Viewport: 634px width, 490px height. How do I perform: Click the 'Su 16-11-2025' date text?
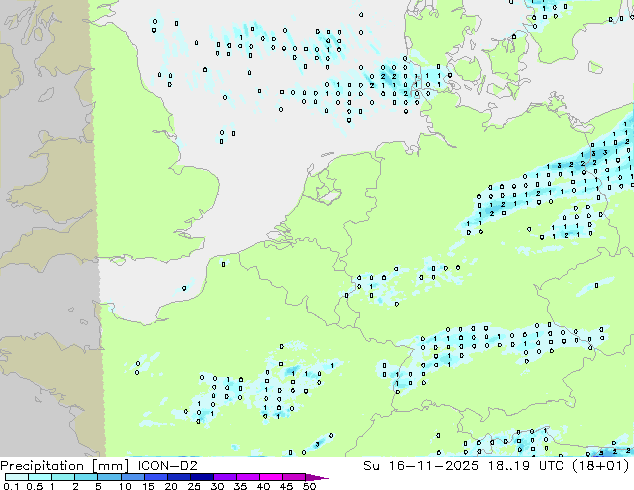click(x=421, y=465)
